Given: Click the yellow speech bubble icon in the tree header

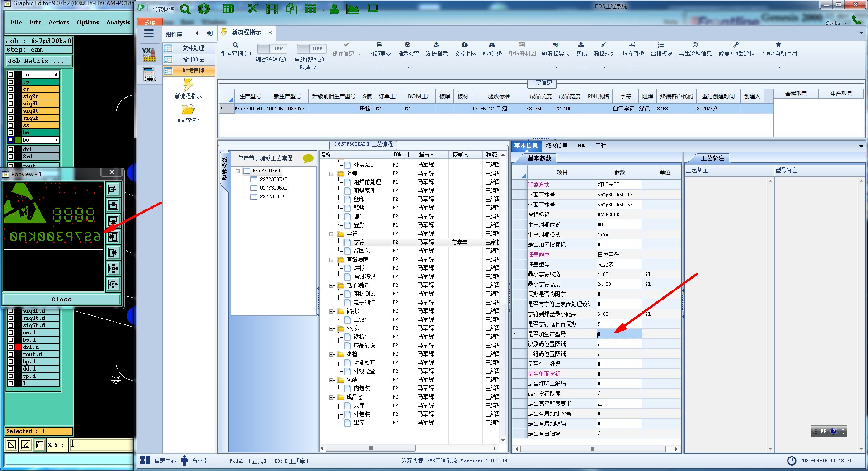Looking at the screenshot, I should coord(308,158).
